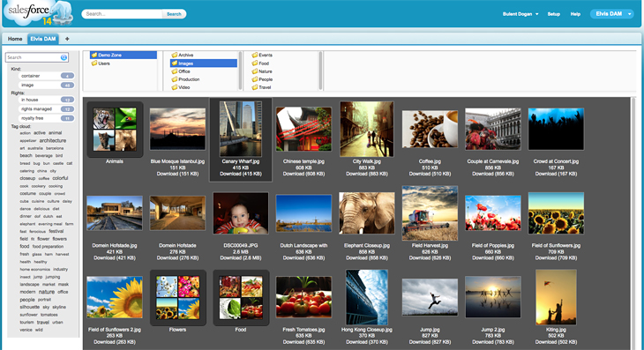Screen dimensions: 644x350
Task: Add a new tab with plus icon
Action: [67, 39]
